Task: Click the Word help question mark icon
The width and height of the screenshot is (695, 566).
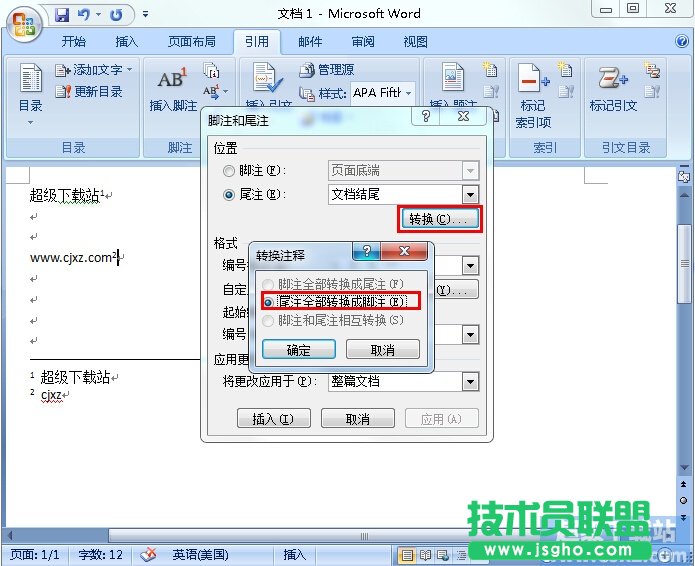Action: tap(680, 42)
